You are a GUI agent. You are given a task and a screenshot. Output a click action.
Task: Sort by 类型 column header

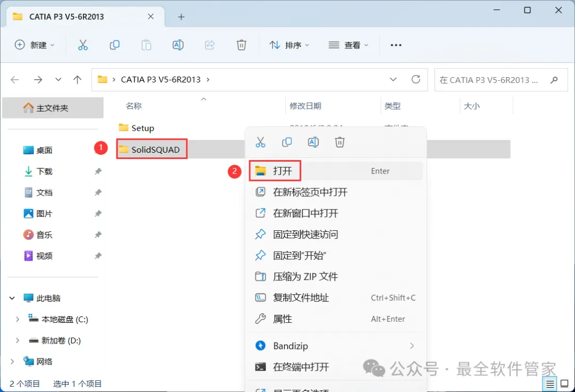tap(392, 106)
